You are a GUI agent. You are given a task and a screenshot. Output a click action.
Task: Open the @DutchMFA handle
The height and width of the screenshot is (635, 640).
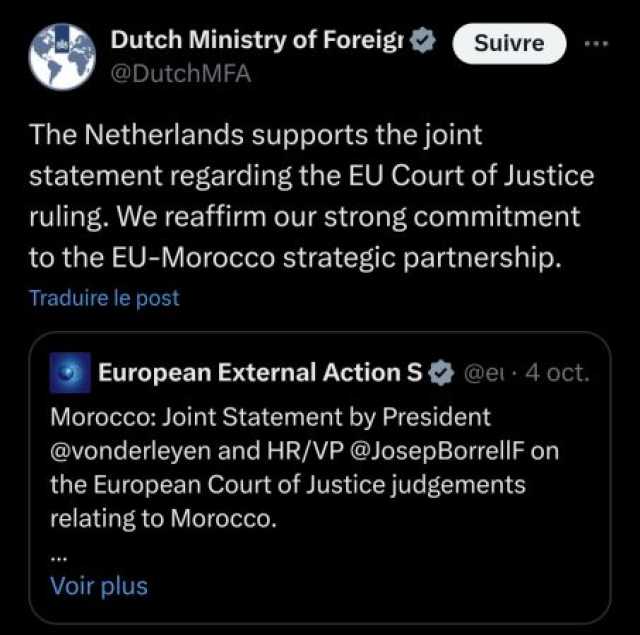coord(181,74)
